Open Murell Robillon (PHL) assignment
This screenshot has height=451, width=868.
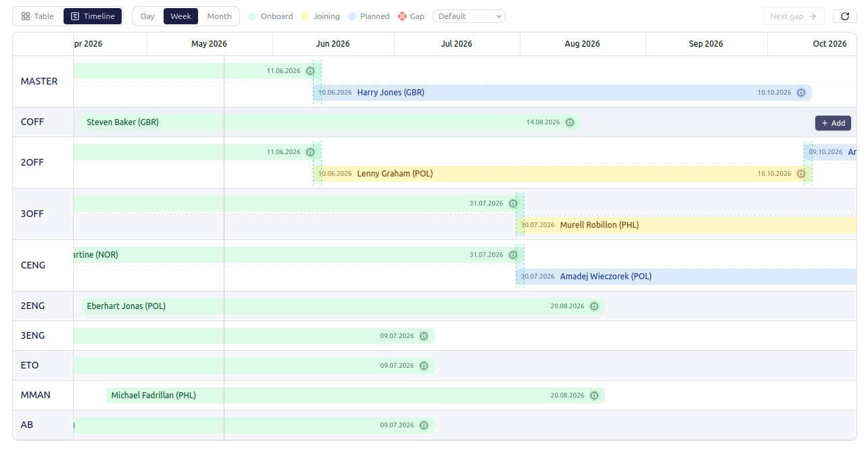687,225
